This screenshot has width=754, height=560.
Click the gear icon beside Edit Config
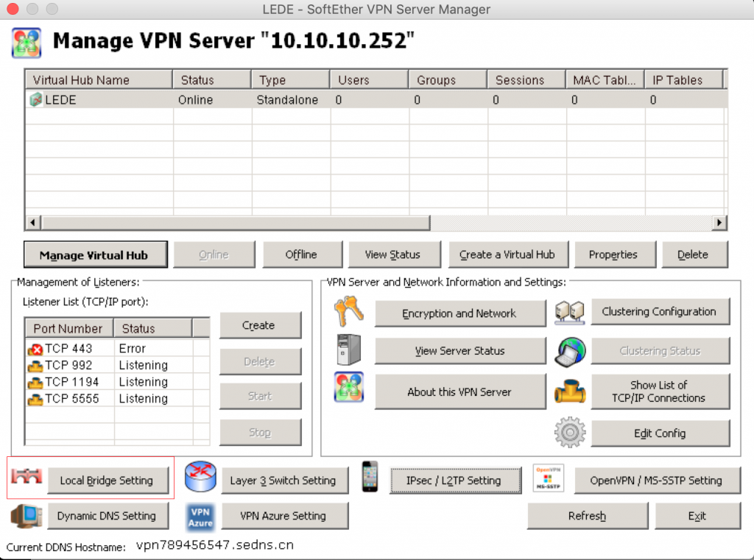pos(570,433)
